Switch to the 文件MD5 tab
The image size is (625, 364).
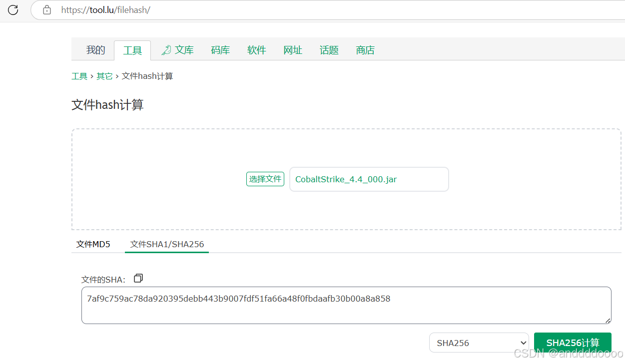[93, 244]
